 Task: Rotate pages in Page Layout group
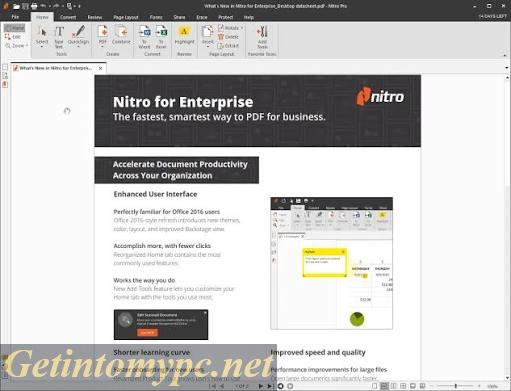tap(229, 28)
